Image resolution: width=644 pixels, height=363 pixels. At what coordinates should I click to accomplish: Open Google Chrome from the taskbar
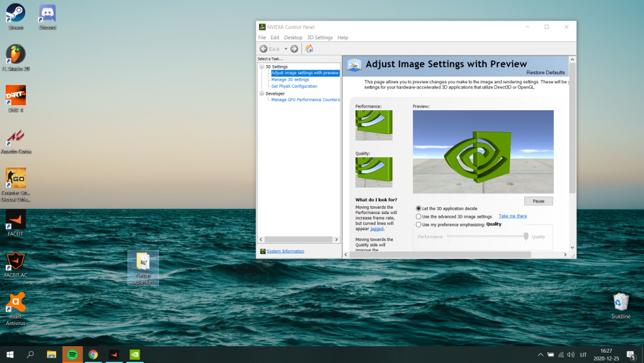93,354
